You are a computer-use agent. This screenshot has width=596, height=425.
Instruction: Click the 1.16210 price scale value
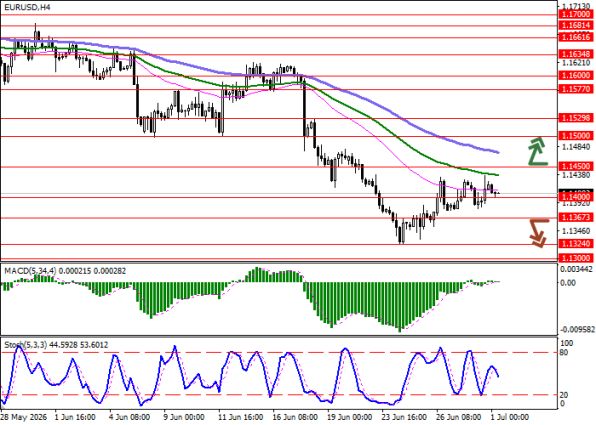[x=576, y=63]
